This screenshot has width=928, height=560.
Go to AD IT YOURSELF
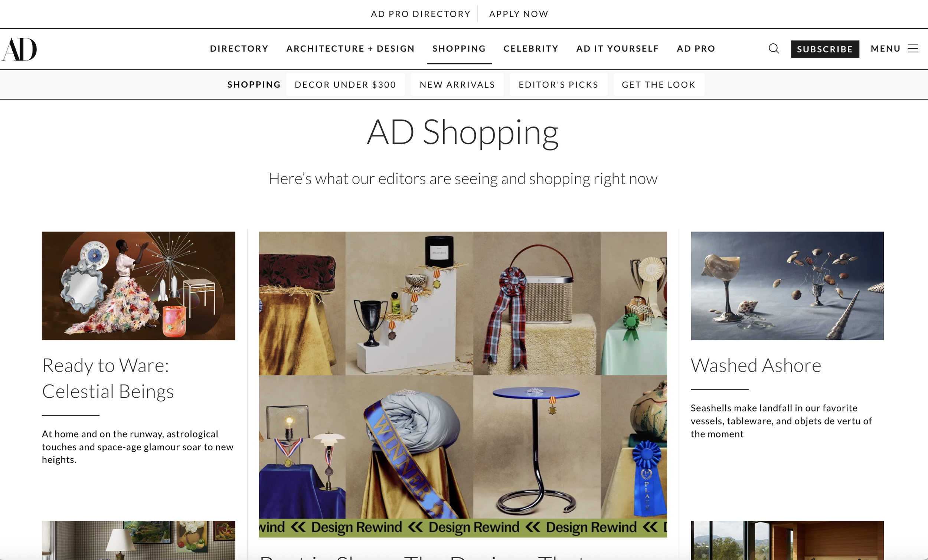tap(618, 49)
